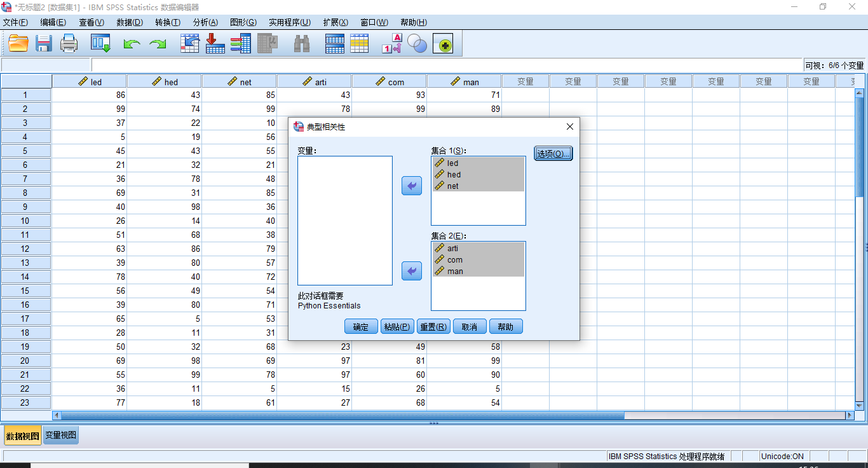
Task: Select net in 集合 1 list
Action: (x=478, y=186)
